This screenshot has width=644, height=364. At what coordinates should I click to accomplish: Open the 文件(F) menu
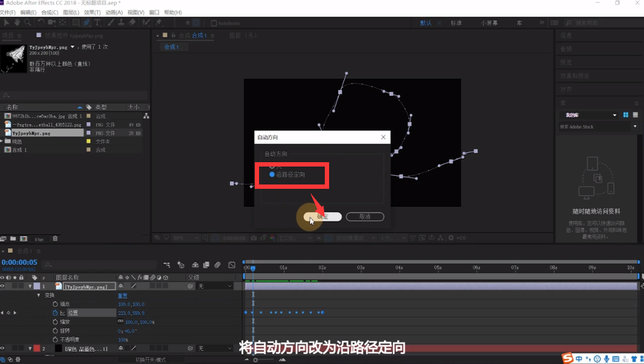click(8, 12)
